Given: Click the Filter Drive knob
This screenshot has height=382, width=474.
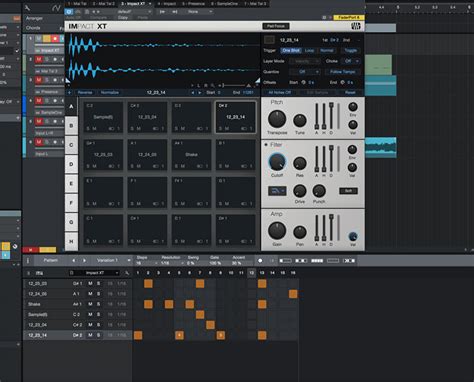Looking at the screenshot, I should pyautogui.click(x=300, y=191).
